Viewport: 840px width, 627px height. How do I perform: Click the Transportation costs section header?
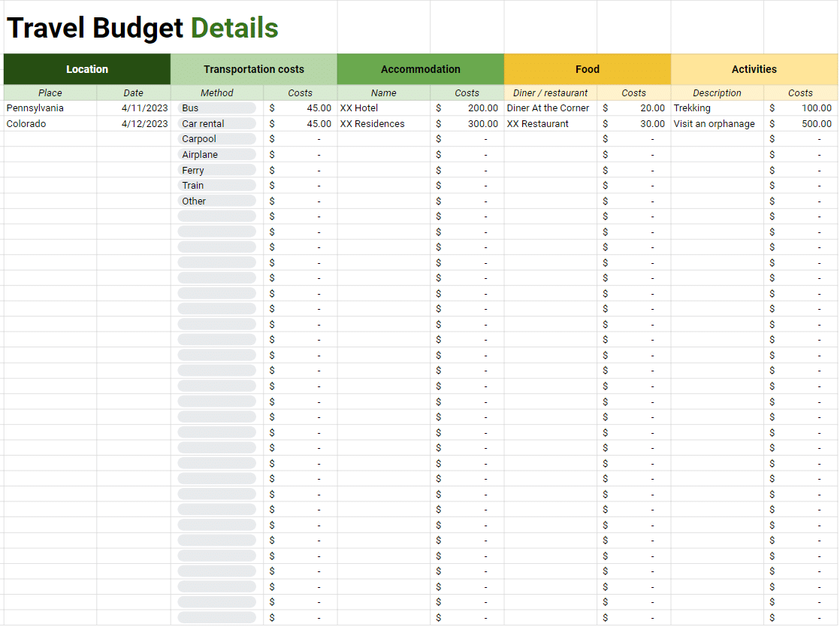(x=253, y=68)
